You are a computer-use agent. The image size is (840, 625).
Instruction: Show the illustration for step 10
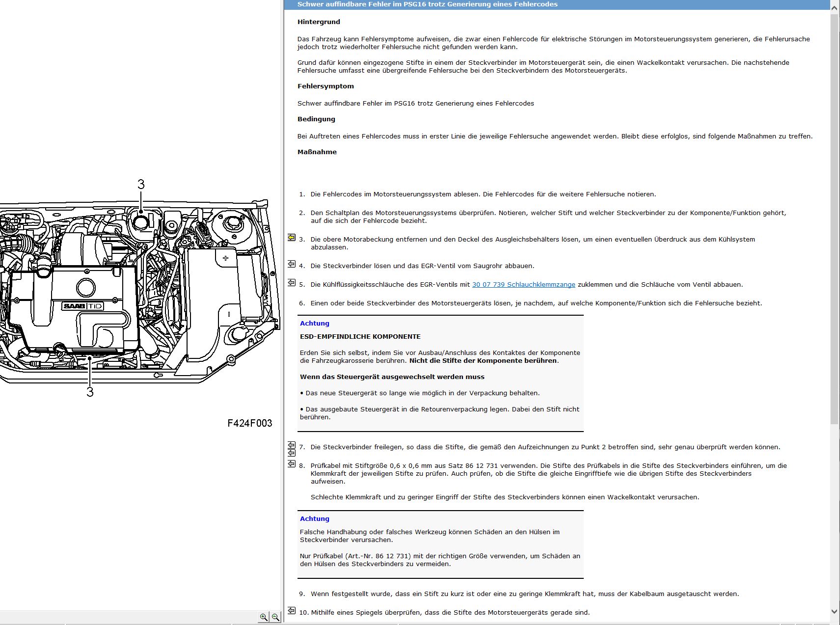(x=292, y=611)
